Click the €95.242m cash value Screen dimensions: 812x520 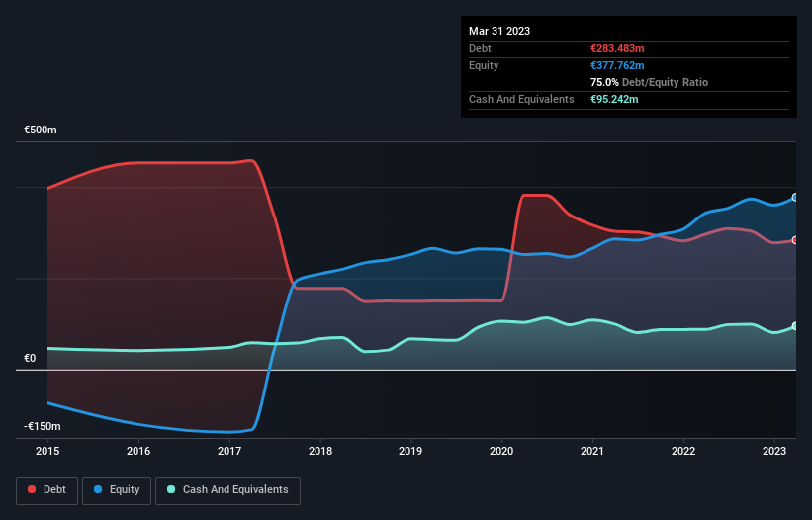(x=614, y=99)
